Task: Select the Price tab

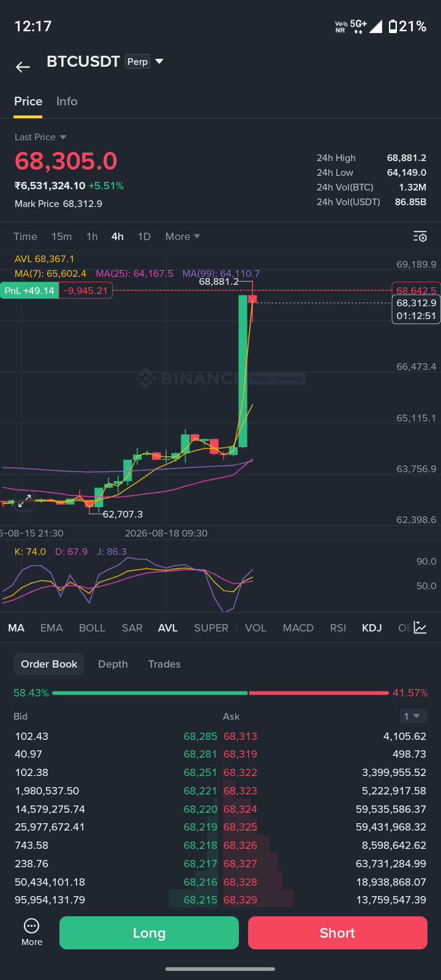Action: 28,102
